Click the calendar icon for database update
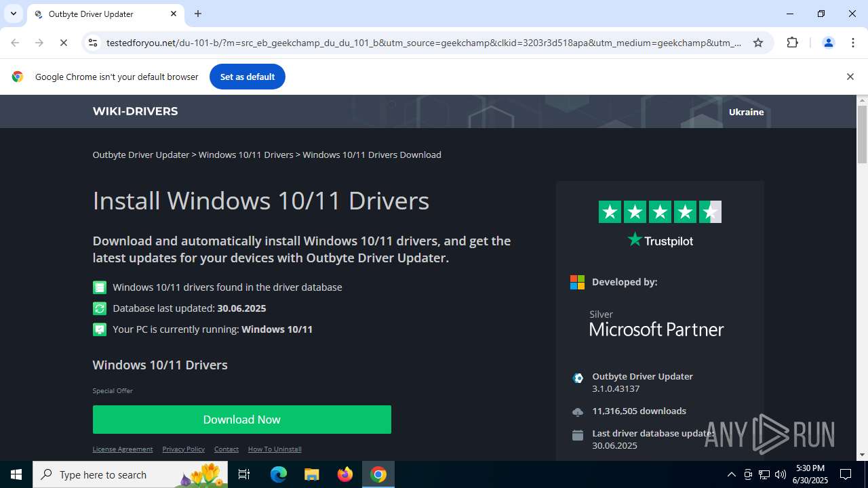The image size is (868, 488). (x=578, y=435)
